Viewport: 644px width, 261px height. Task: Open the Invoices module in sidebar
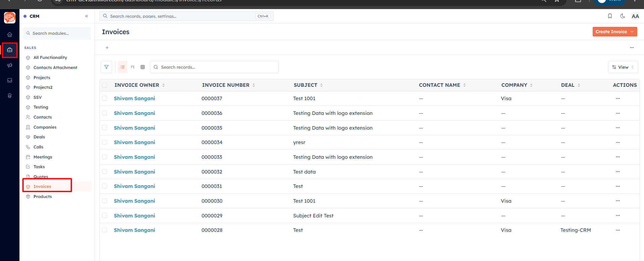click(x=42, y=187)
